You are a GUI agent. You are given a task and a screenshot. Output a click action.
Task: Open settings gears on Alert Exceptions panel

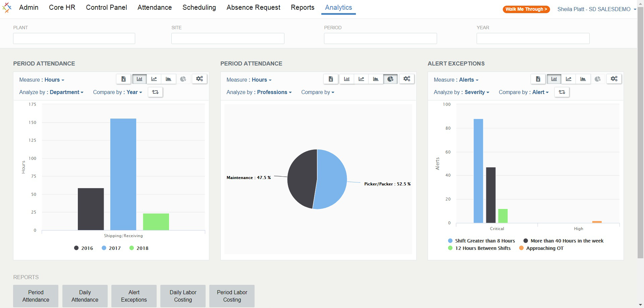pyautogui.click(x=614, y=79)
